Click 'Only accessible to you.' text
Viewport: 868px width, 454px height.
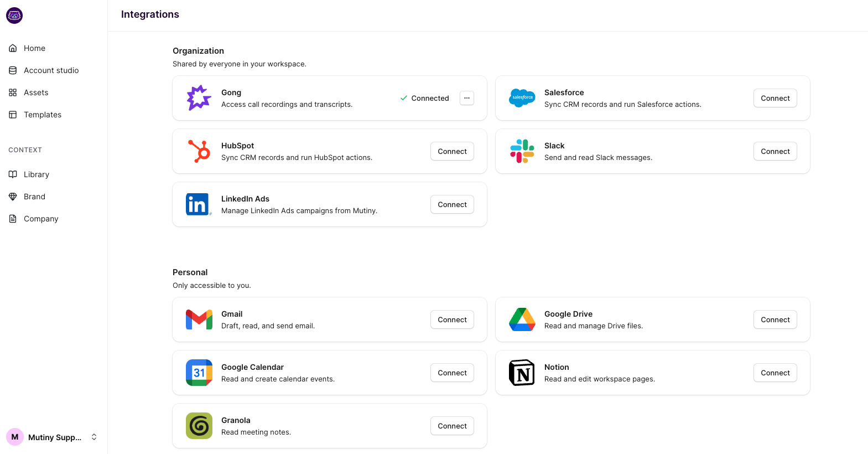click(212, 286)
